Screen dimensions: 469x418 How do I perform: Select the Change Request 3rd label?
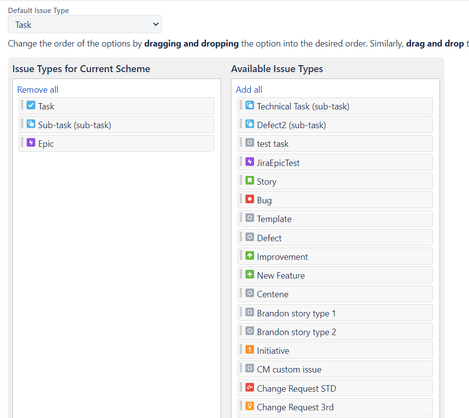tap(295, 407)
